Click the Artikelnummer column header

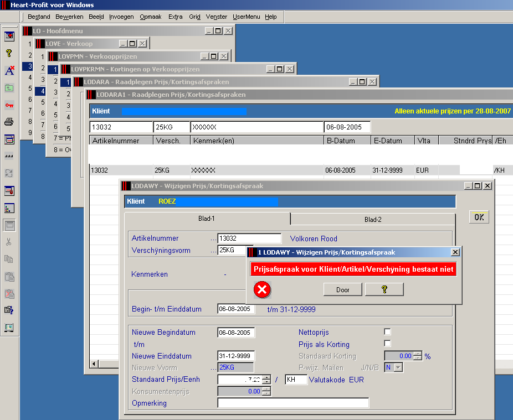pos(121,141)
